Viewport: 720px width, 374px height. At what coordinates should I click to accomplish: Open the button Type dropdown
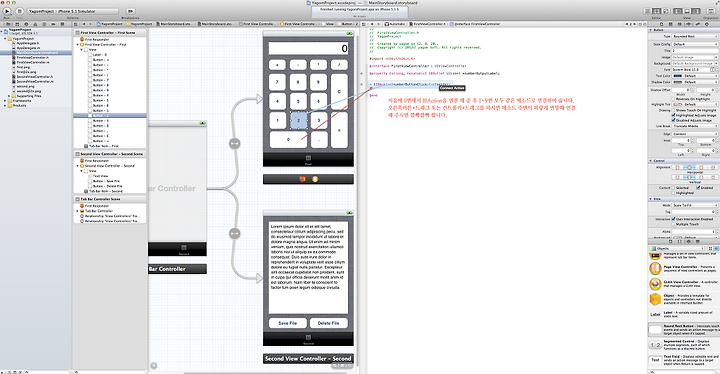(695, 36)
